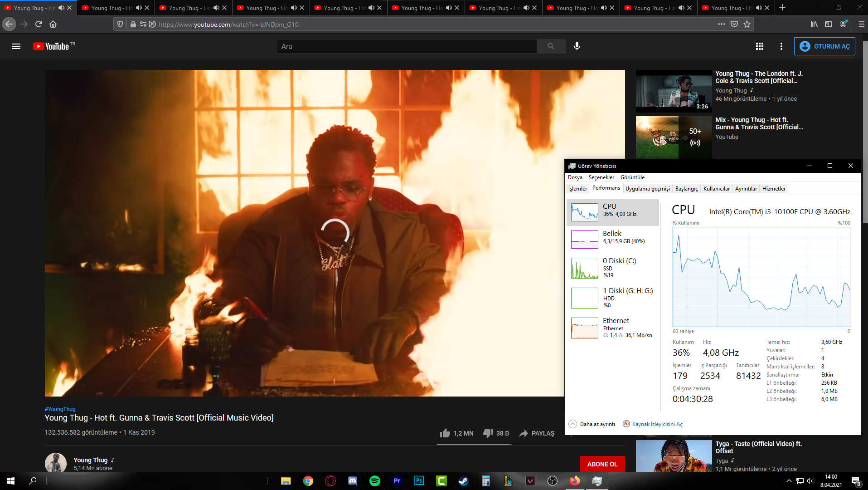Sign in with OTURUM AÇ button
Screen dimensions: 868x490
[824, 46]
